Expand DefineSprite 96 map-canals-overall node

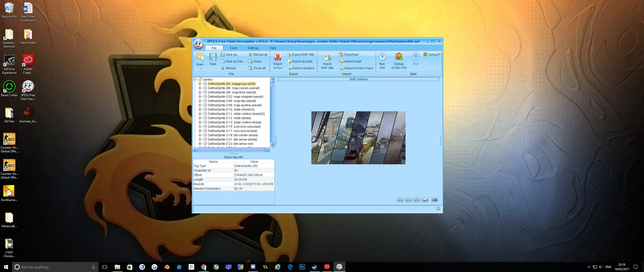pyautogui.click(x=200, y=88)
